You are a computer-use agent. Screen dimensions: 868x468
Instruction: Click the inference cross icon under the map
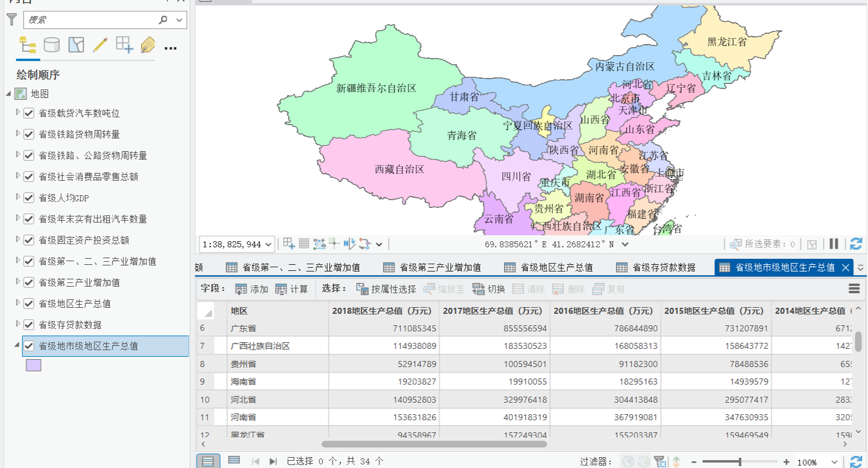point(334,244)
